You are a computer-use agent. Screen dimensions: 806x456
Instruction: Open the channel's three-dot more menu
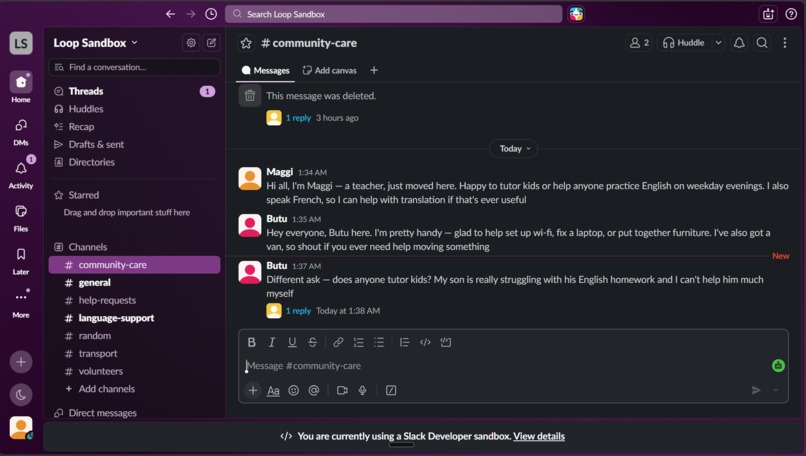(784, 43)
